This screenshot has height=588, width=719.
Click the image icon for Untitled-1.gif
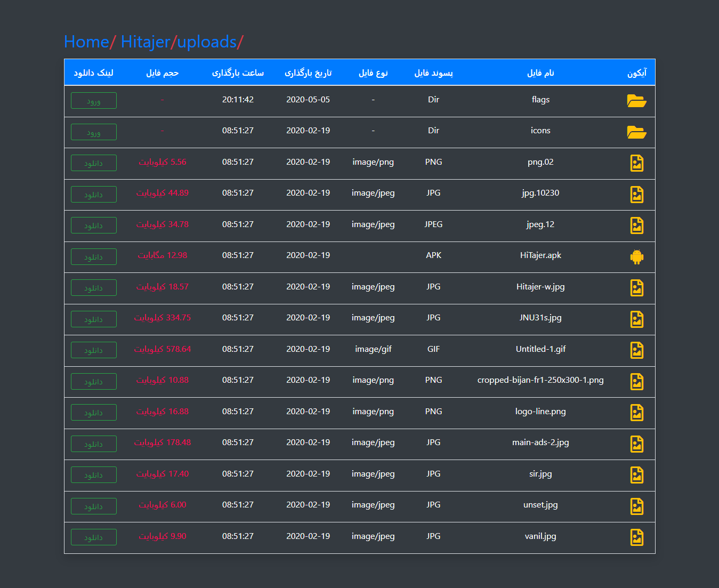click(637, 350)
